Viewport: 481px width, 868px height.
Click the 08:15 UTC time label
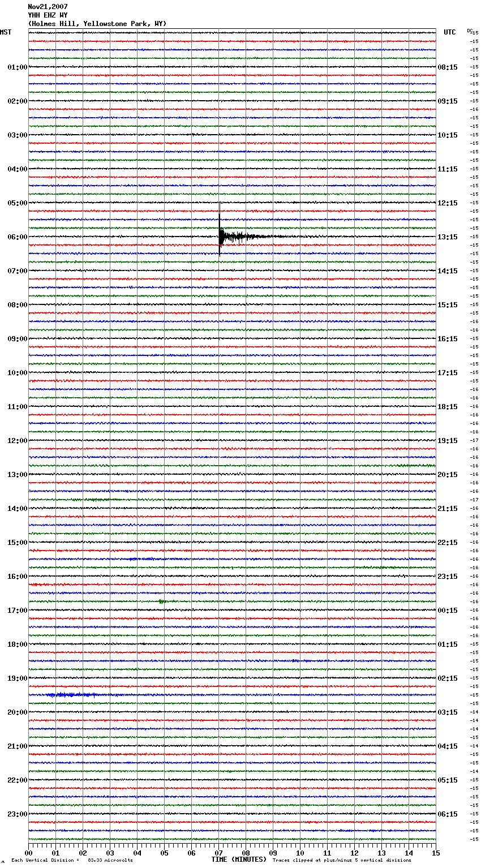pyautogui.click(x=448, y=67)
